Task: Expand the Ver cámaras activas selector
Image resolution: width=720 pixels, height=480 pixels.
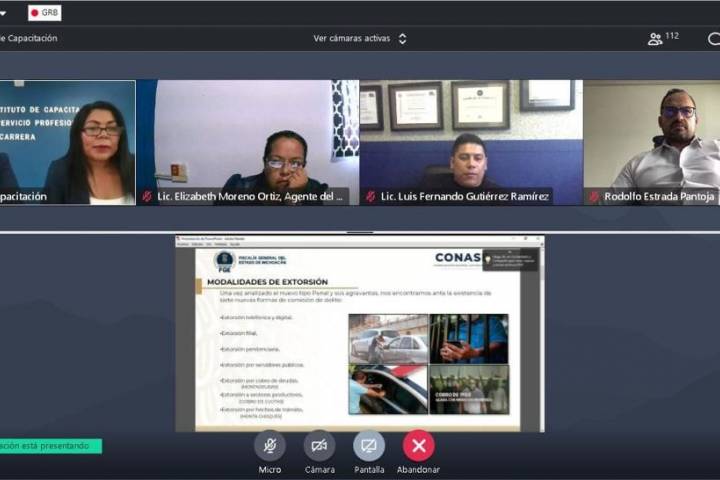Action: coord(402,39)
